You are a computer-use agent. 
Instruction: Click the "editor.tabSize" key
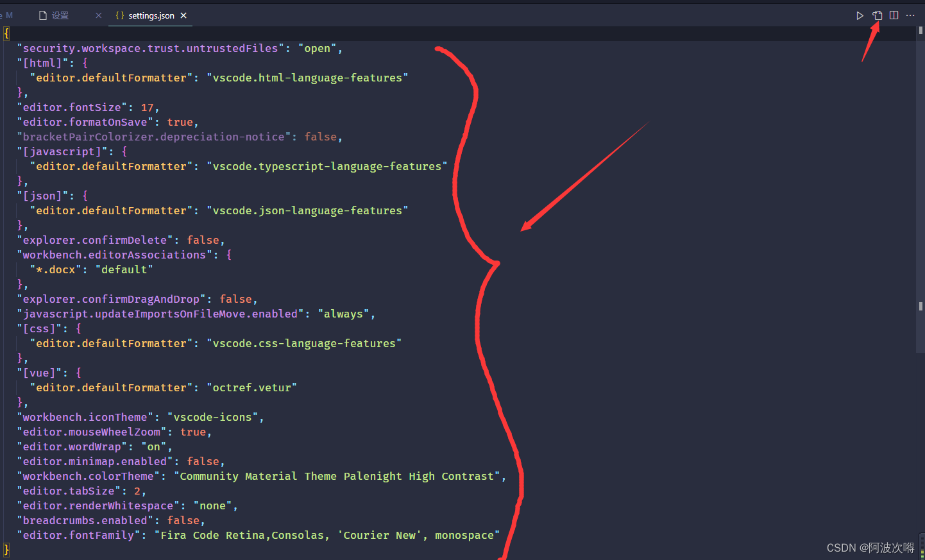pos(69,491)
